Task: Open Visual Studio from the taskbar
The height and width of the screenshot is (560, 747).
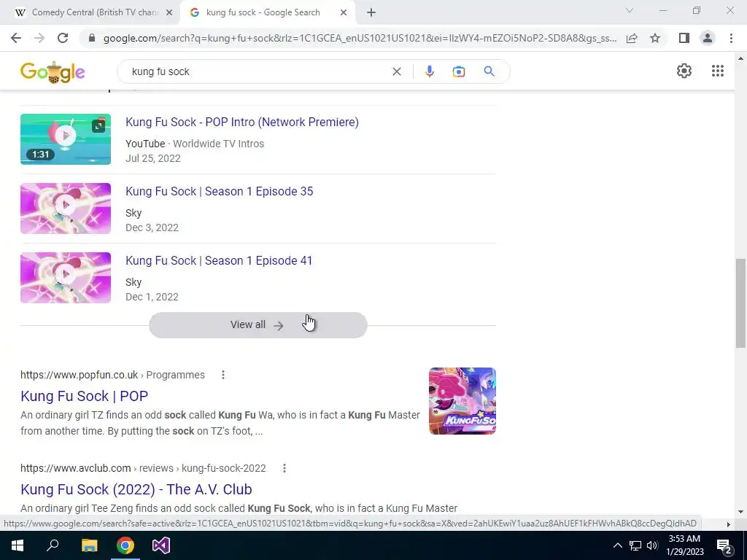Action: [161, 545]
